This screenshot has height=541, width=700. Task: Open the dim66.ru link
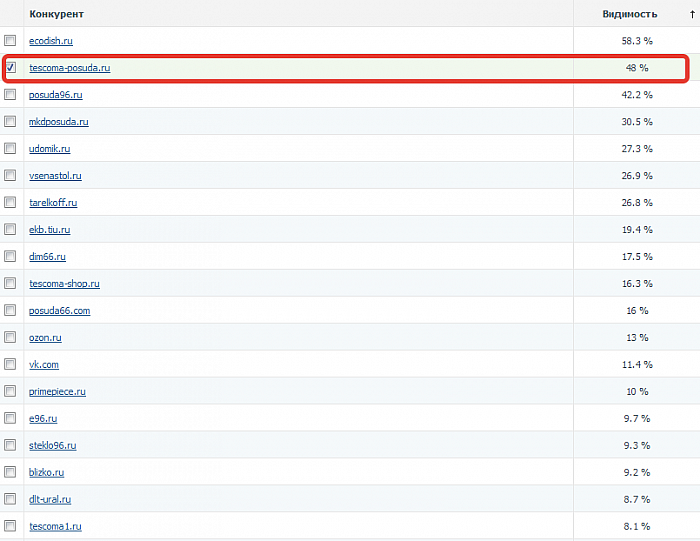coord(47,257)
